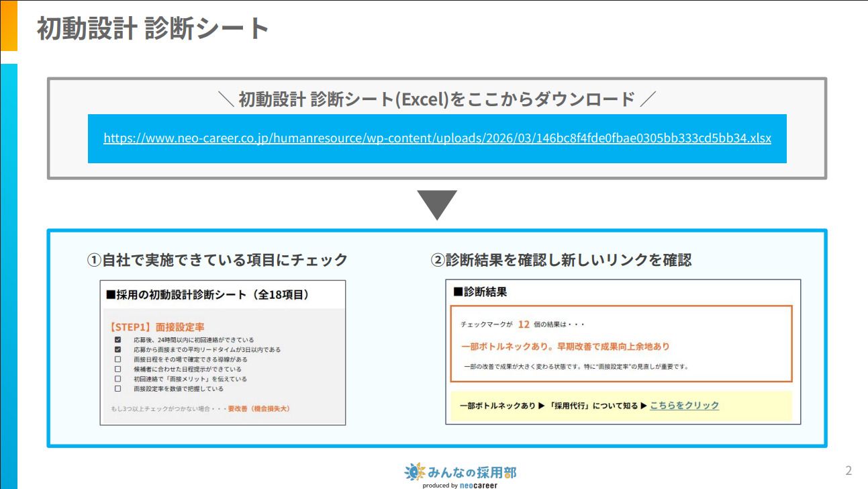
Task: Click the 【STEP1】面接設定率 heading
Action: 156,327
